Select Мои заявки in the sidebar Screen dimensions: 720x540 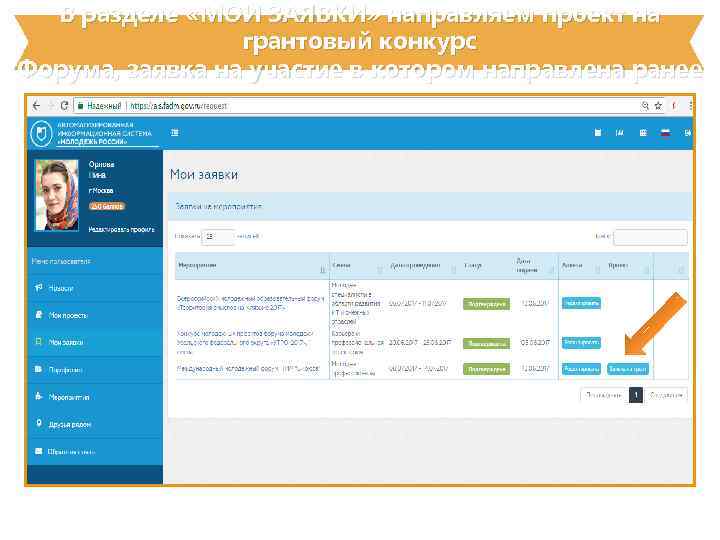tap(95, 343)
